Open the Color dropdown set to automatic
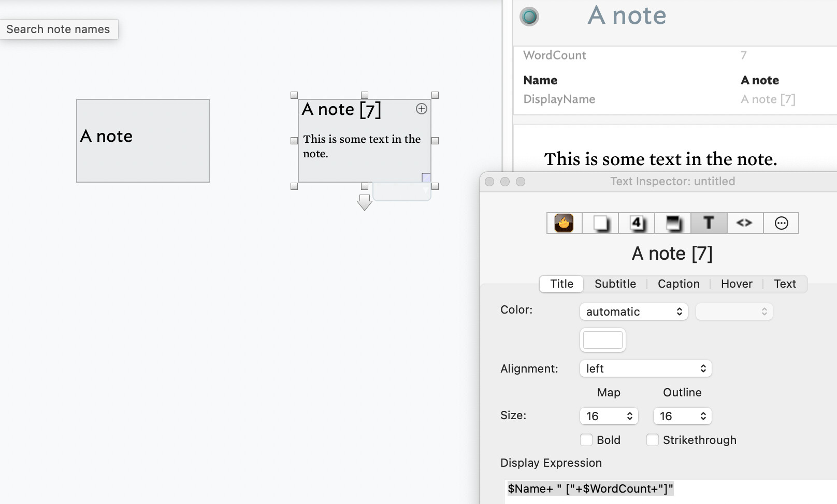Image resolution: width=837 pixels, height=504 pixels. [633, 312]
